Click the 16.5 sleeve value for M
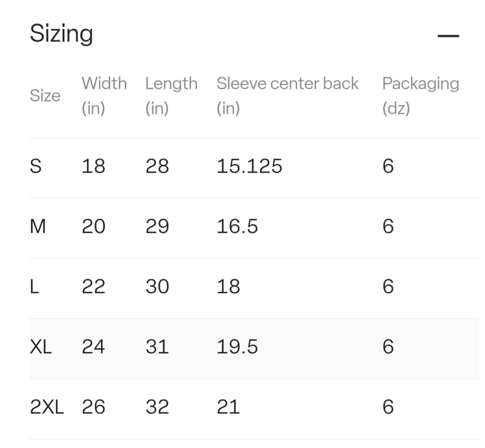The image size is (485, 448). pos(237,226)
